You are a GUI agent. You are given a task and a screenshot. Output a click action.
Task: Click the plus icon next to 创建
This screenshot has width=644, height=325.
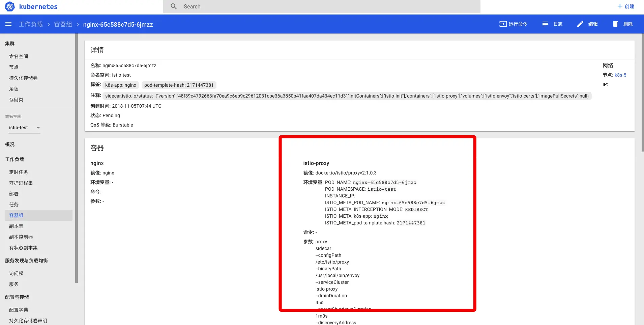620,6
